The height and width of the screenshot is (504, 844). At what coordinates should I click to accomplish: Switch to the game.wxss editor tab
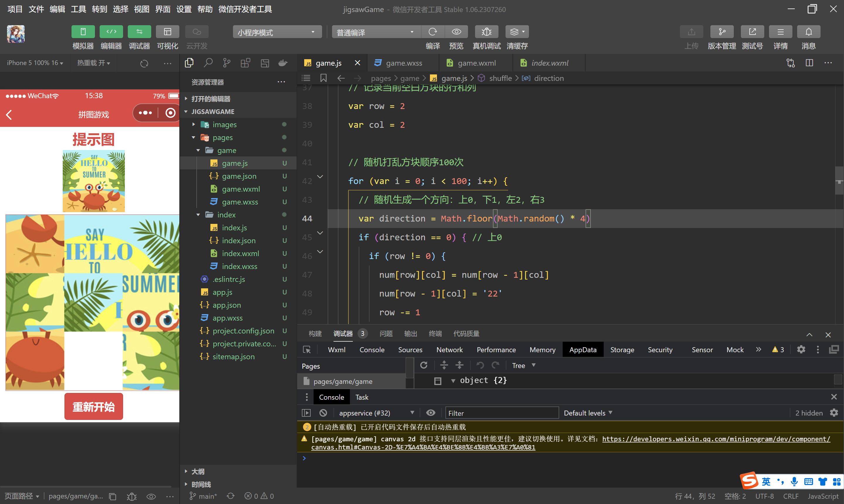tap(404, 63)
